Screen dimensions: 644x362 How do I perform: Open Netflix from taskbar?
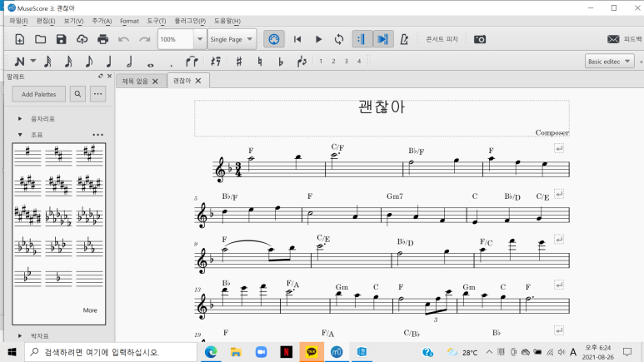pyautogui.click(x=287, y=352)
